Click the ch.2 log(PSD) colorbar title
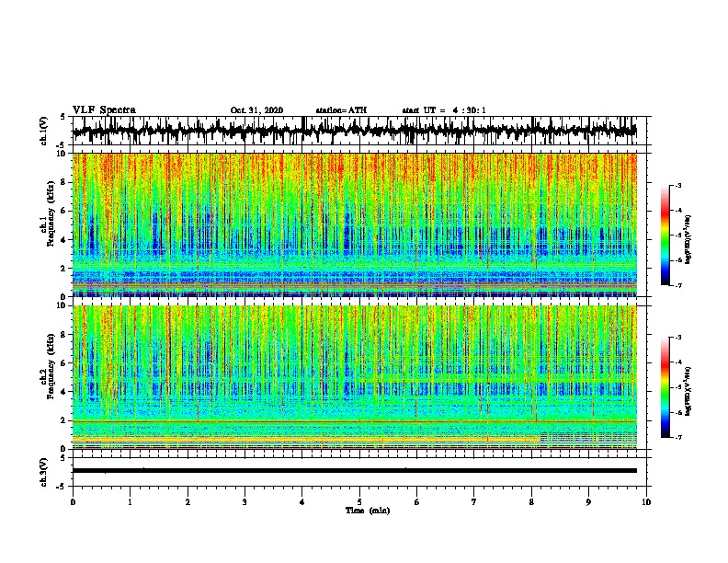The width and height of the screenshot is (728, 563). coord(688,391)
